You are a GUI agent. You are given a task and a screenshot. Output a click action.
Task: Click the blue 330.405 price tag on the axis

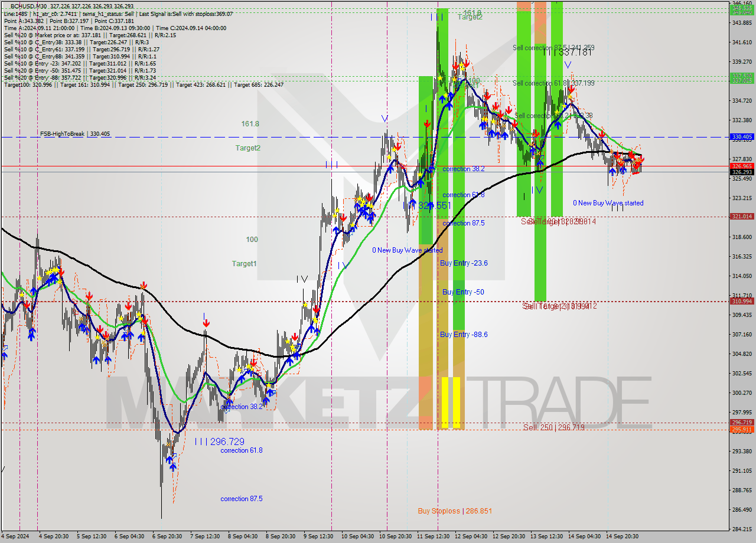click(x=742, y=137)
